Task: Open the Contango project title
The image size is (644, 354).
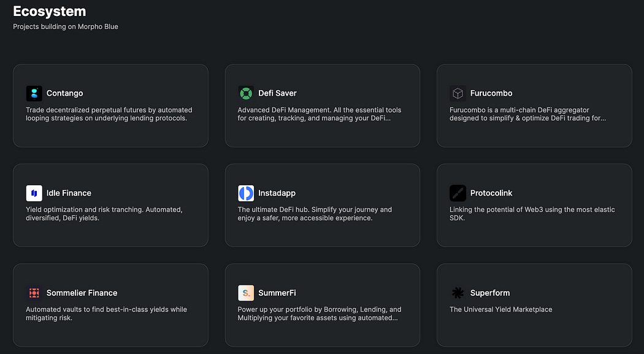Action: click(x=64, y=93)
